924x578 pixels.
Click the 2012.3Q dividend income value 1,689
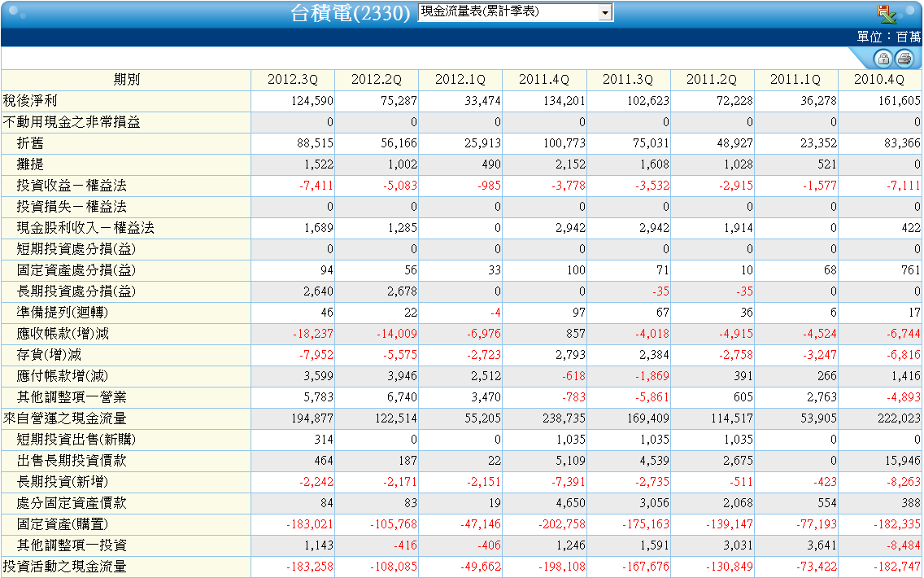319,229
